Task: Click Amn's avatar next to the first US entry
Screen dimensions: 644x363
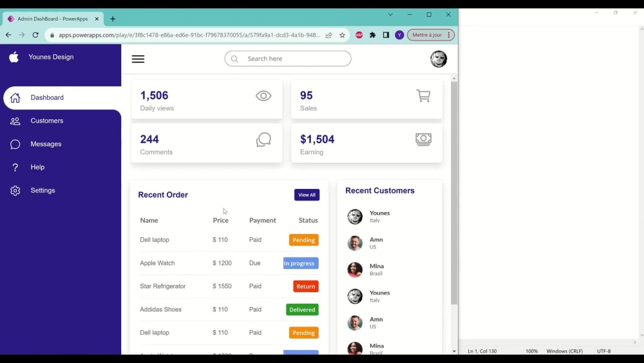Action: 355,243
